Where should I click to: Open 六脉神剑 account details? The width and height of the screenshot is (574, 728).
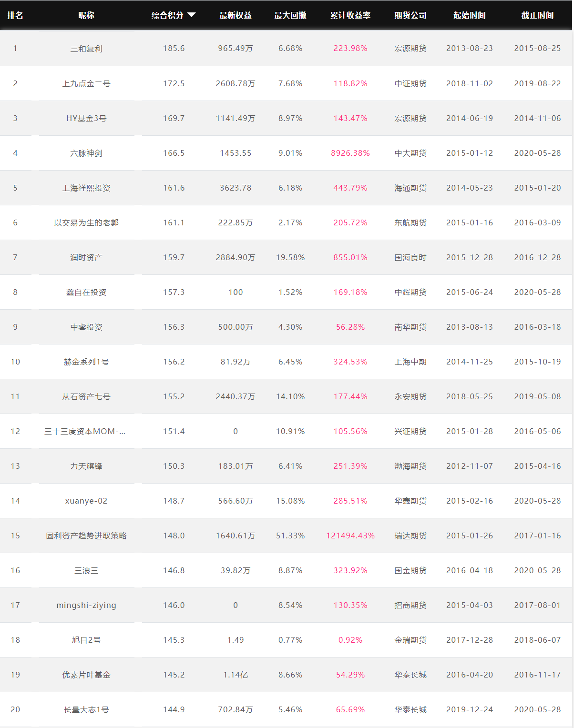[86, 153]
